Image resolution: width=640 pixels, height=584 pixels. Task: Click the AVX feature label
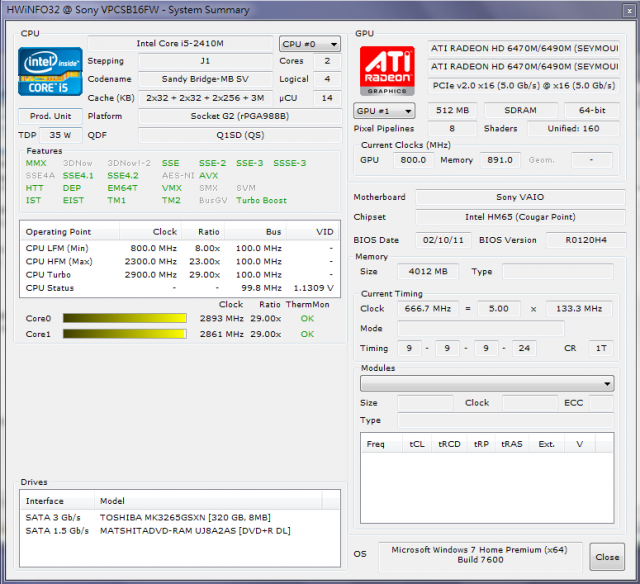pyautogui.click(x=209, y=176)
